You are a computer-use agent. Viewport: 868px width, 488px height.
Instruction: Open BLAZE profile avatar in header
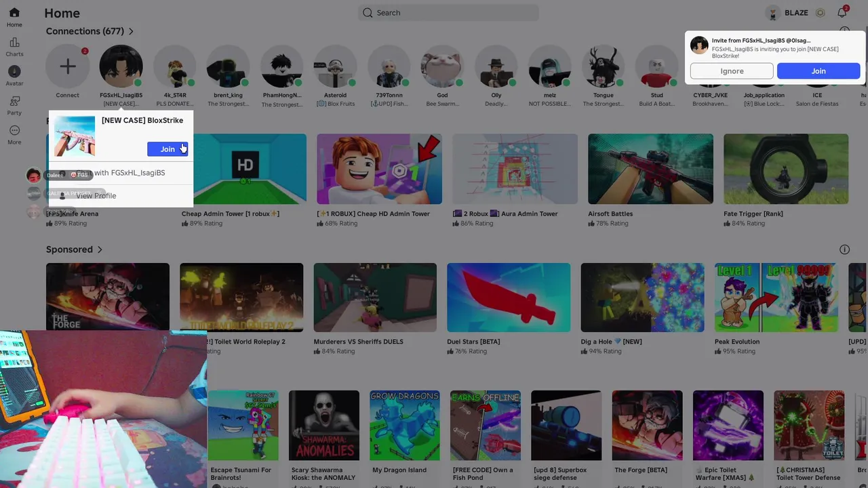coord(772,13)
